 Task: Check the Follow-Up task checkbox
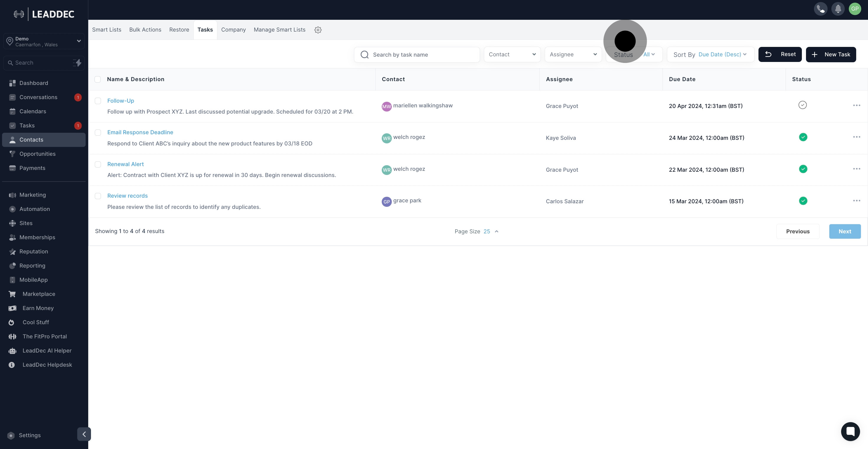coord(98,101)
